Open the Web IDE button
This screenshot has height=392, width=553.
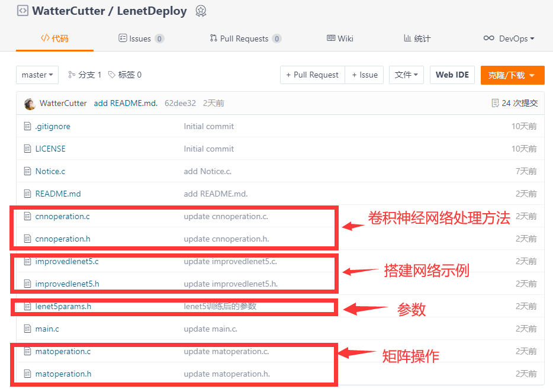[452, 75]
